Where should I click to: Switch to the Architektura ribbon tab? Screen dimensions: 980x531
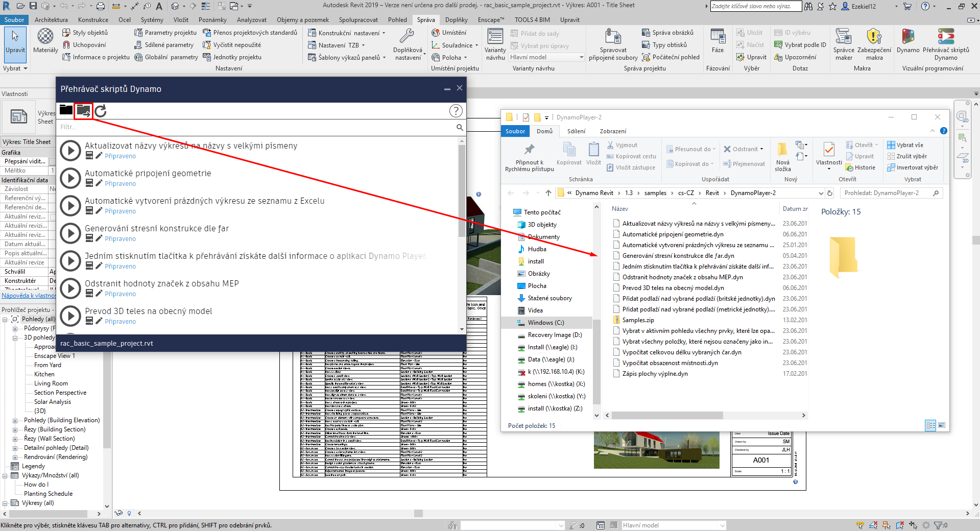[x=51, y=20]
